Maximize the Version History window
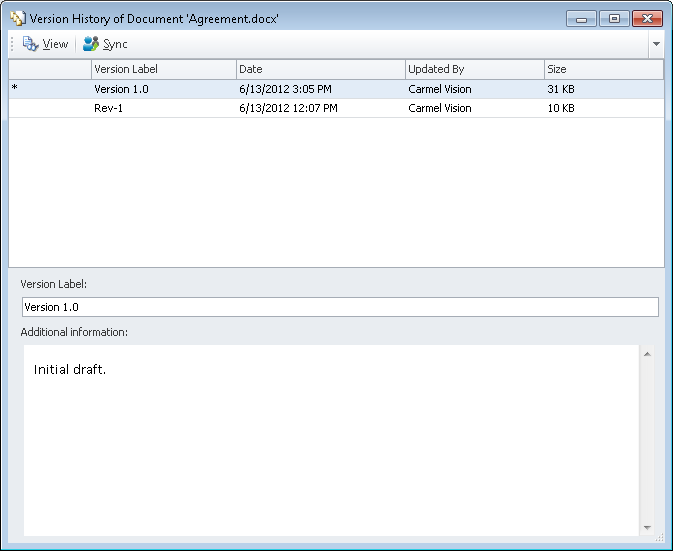Image resolution: width=673 pixels, height=551 pixels. 614,18
